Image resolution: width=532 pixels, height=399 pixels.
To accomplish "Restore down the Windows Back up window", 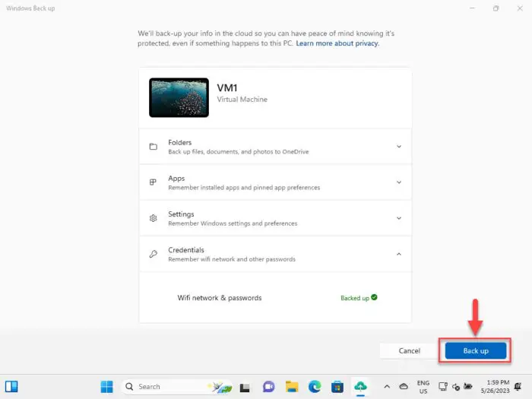I will pos(496,8).
